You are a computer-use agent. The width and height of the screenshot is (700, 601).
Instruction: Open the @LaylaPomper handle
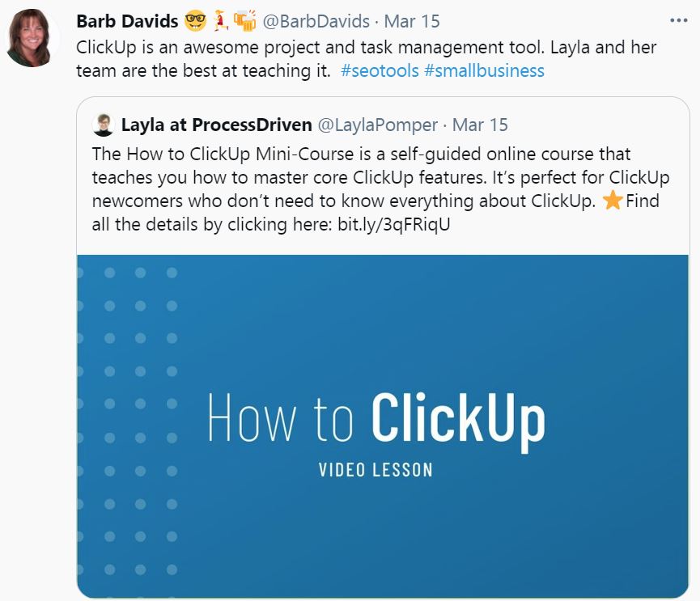point(378,125)
